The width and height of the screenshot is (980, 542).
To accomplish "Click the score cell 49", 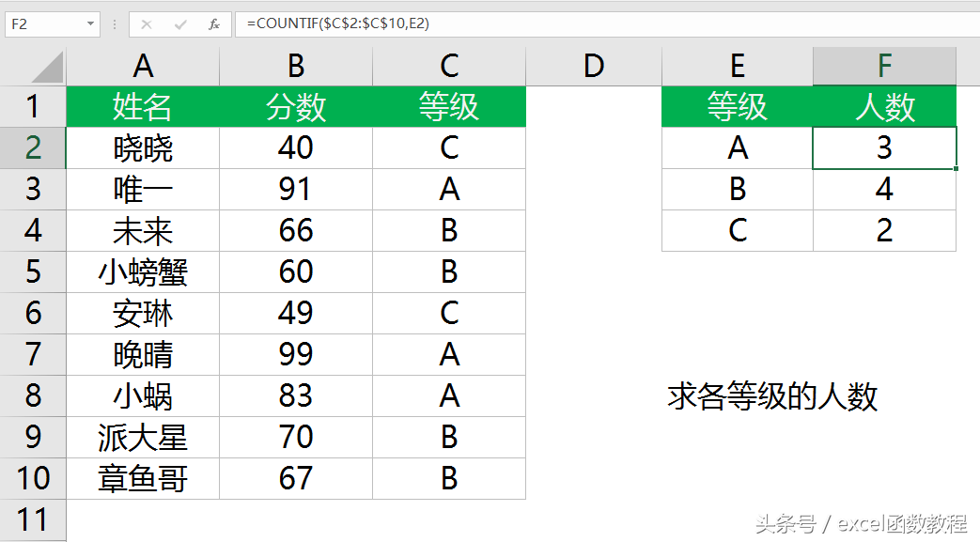I will [296, 313].
